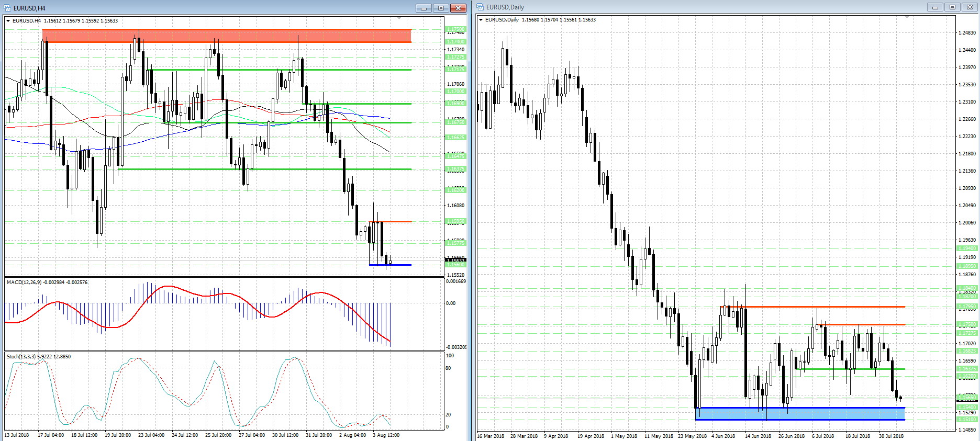The height and width of the screenshot is (441, 980).
Task: Expand the arrow beside the EURUSD,H4 label
Action: pyautogui.click(x=8, y=21)
